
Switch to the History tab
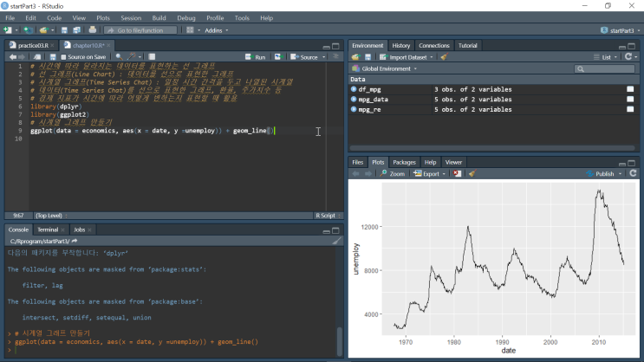pyautogui.click(x=400, y=46)
